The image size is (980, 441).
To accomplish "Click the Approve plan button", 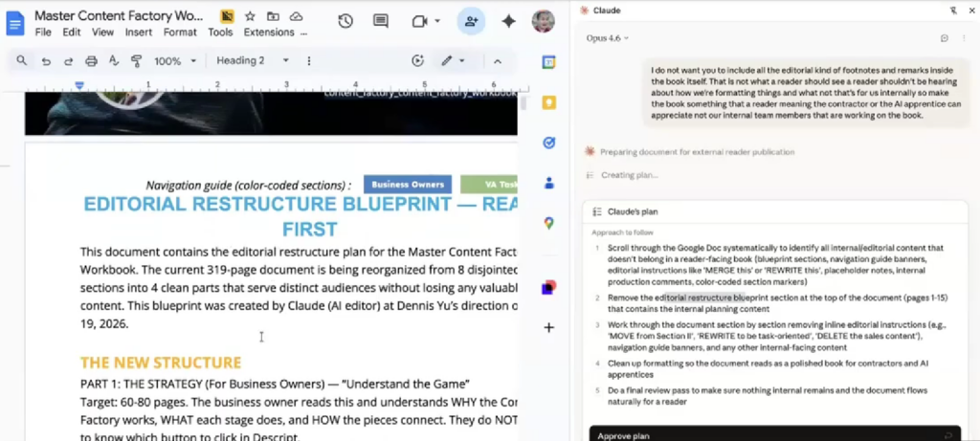I will click(x=623, y=435).
